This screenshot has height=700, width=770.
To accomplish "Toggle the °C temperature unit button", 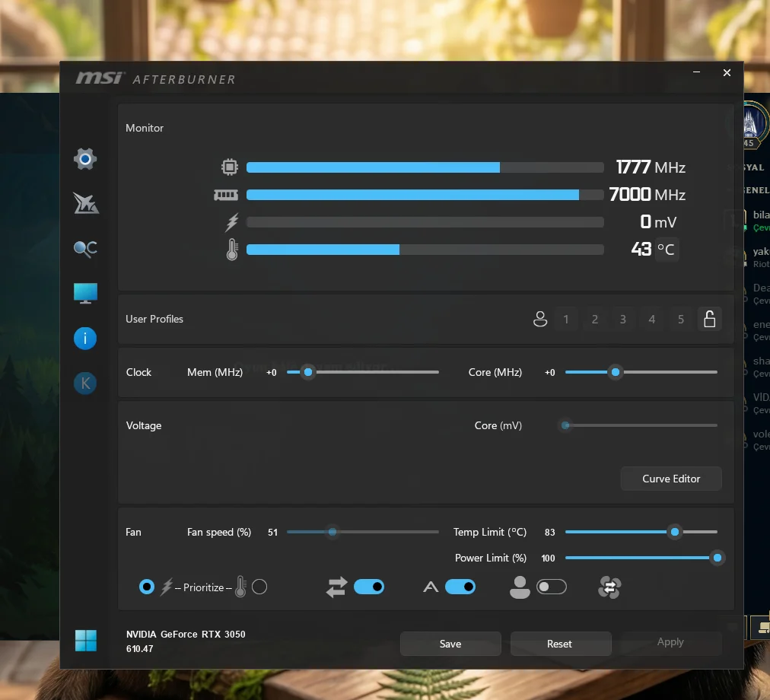I will (667, 250).
